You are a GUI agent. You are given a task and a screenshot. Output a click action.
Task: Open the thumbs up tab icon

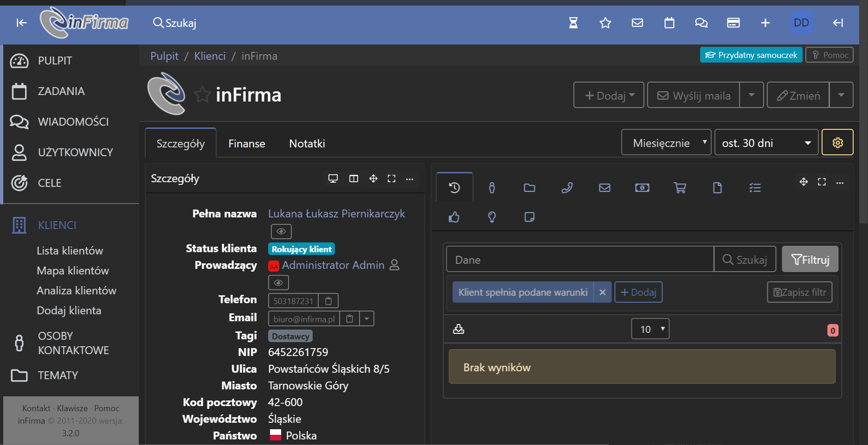pyautogui.click(x=454, y=217)
